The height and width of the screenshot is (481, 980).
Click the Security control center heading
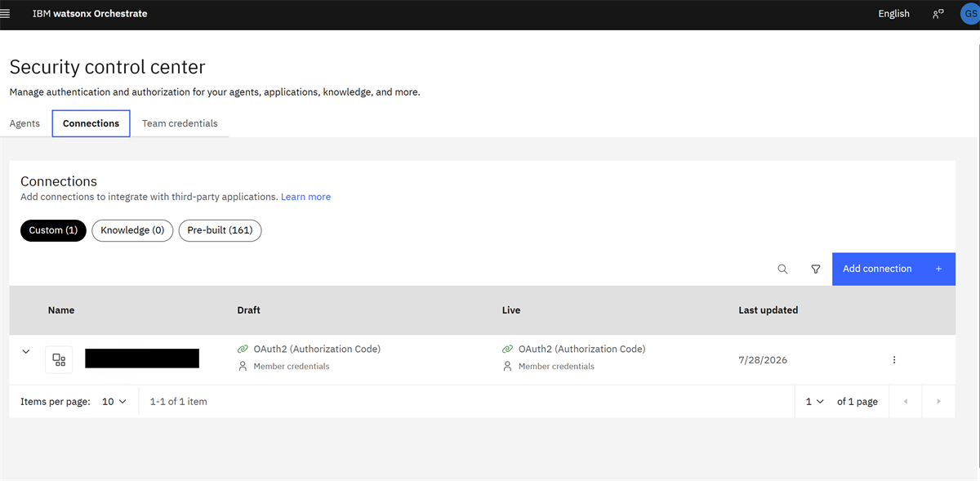click(x=108, y=67)
